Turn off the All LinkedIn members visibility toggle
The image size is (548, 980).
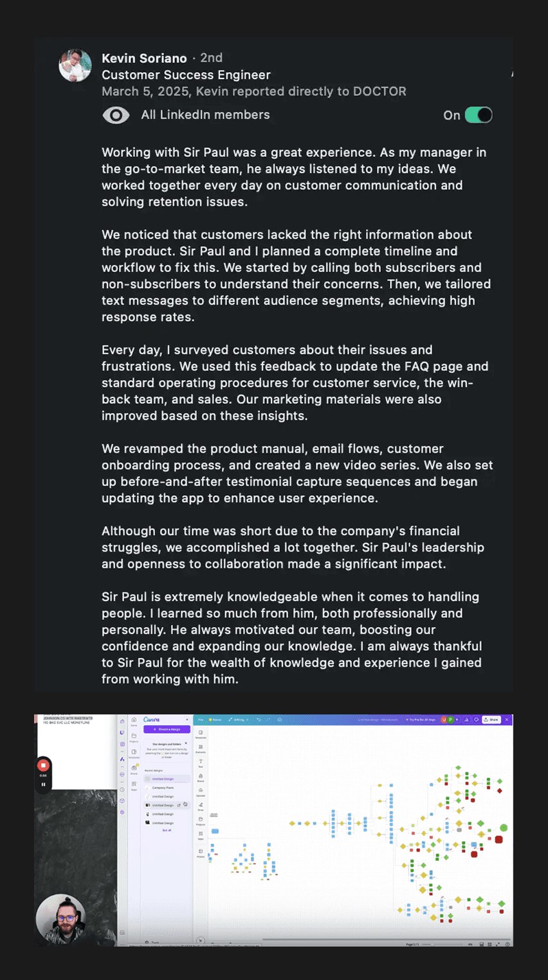point(478,115)
